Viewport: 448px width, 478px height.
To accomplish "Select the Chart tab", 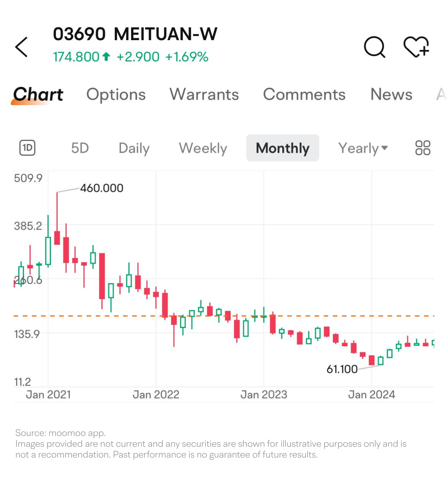I will tap(38, 95).
